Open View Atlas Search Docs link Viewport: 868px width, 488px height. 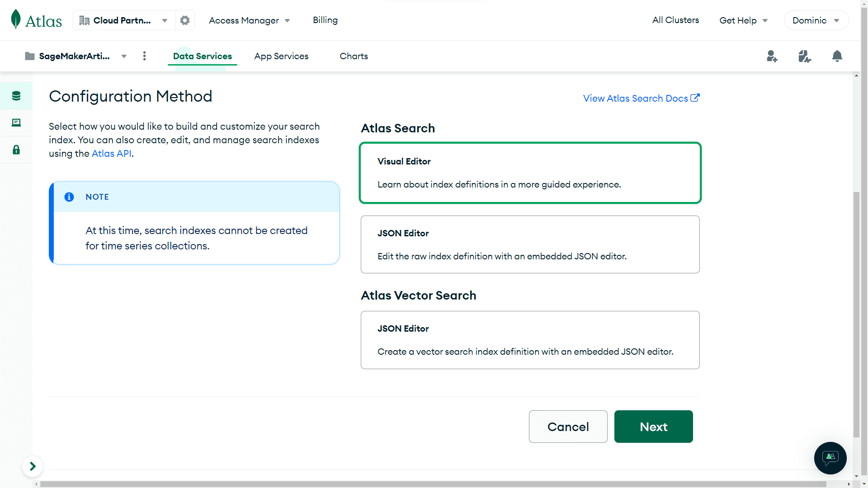click(x=641, y=98)
